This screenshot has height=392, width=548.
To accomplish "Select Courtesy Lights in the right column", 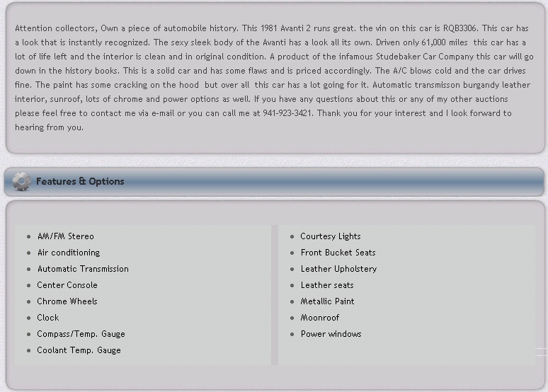I will [330, 236].
